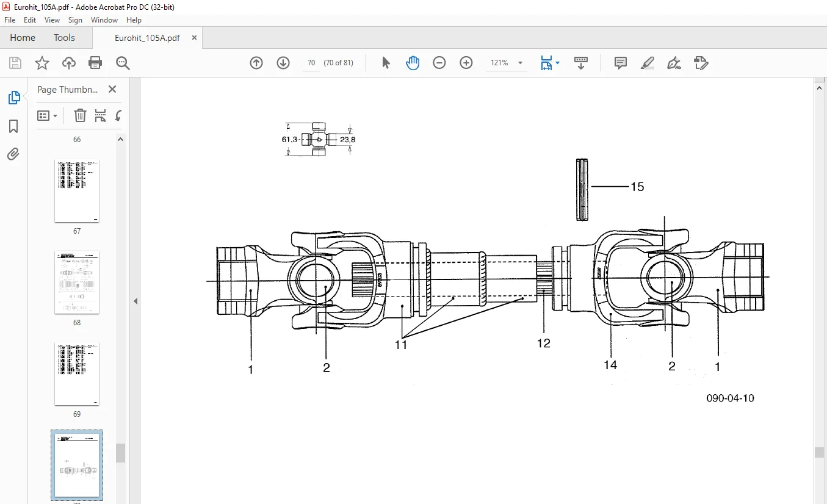Image resolution: width=827 pixels, height=504 pixels.
Task: Open the Edit menu
Action: pos(30,20)
